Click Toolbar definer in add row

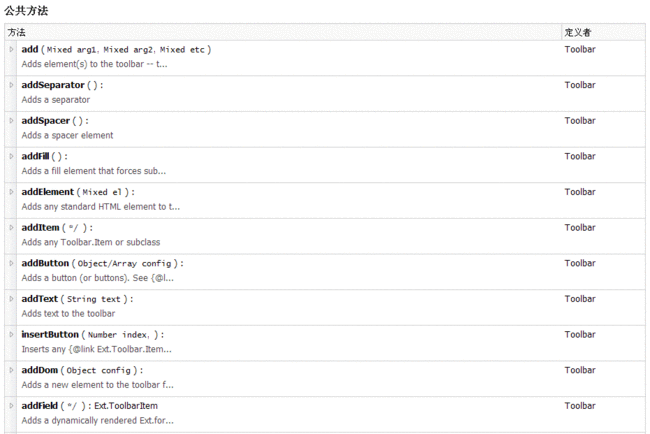coord(580,49)
